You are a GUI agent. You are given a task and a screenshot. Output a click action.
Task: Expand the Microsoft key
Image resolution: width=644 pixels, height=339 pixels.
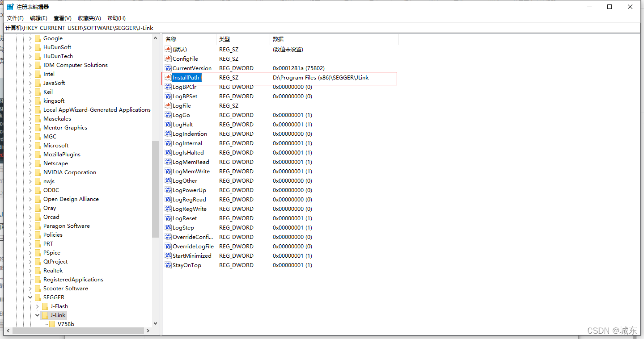tap(30, 145)
